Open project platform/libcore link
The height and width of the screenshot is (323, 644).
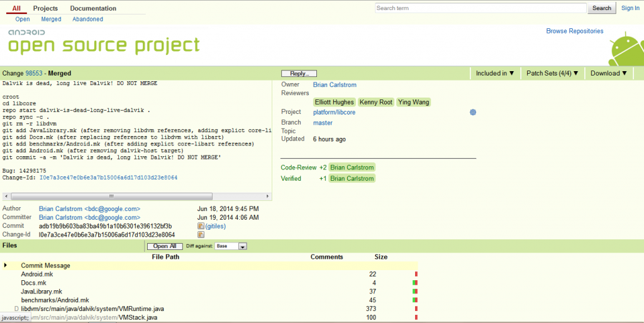tap(335, 112)
